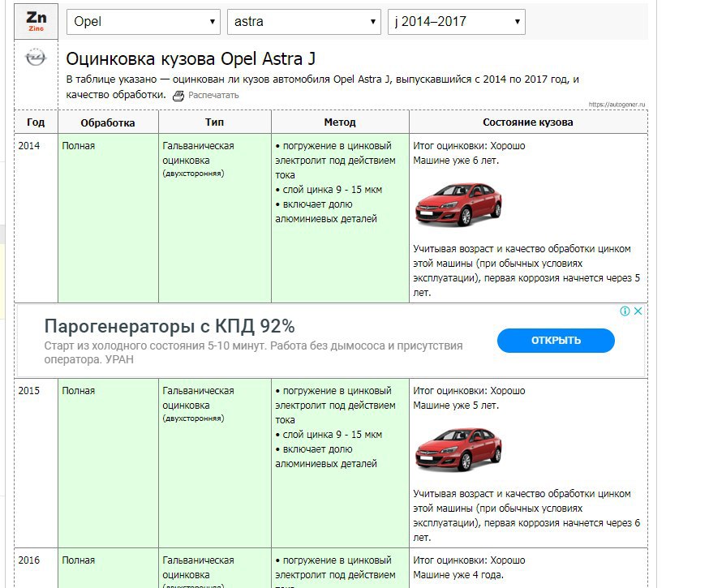Open the astra model dropdown
The height and width of the screenshot is (588, 709).
point(304,22)
